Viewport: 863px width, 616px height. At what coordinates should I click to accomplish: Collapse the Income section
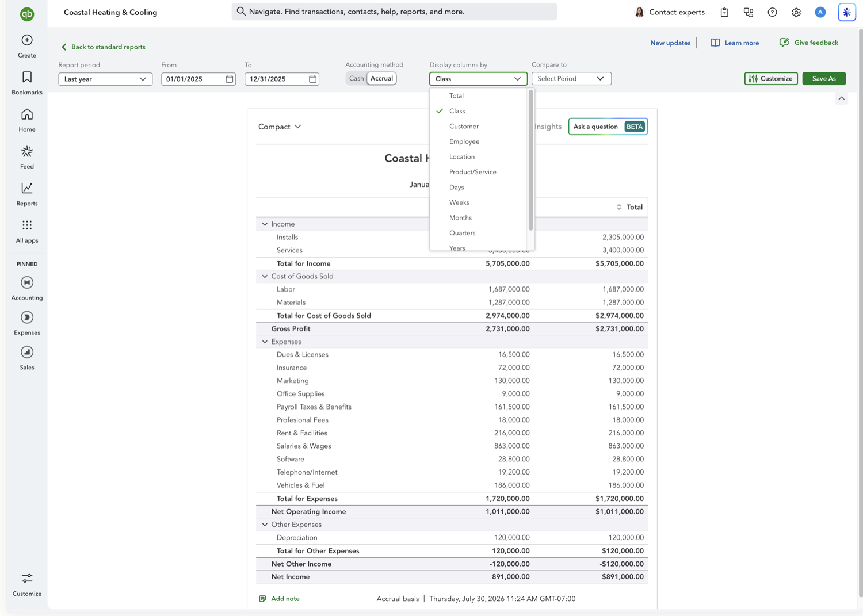coord(265,224)
